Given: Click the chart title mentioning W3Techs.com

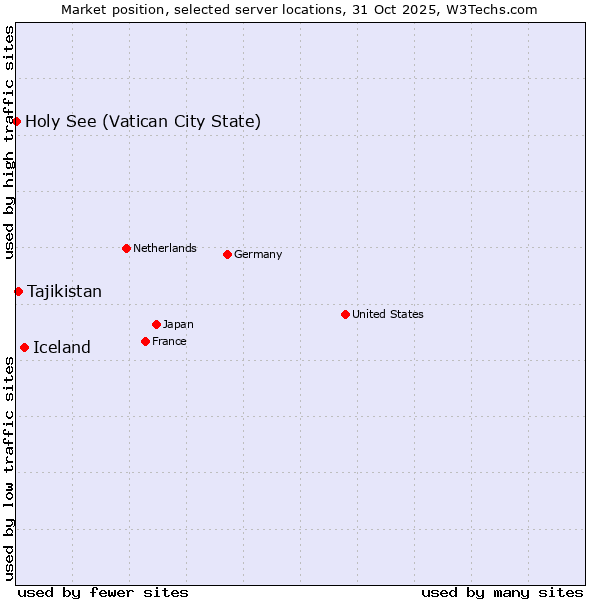Looking at the screenshot, I should (x=299, y=9).
